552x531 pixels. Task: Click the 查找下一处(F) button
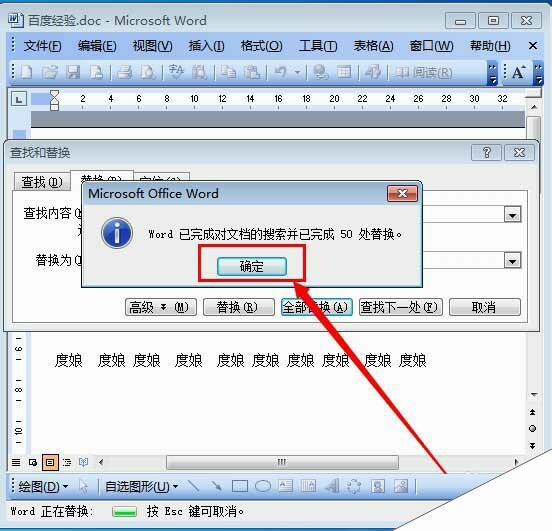(400, 307)
